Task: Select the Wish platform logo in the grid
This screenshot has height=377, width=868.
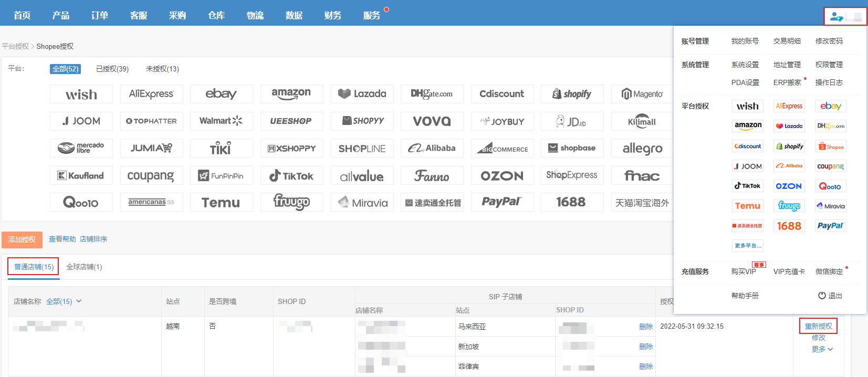Action: click(x=81, y=94)
